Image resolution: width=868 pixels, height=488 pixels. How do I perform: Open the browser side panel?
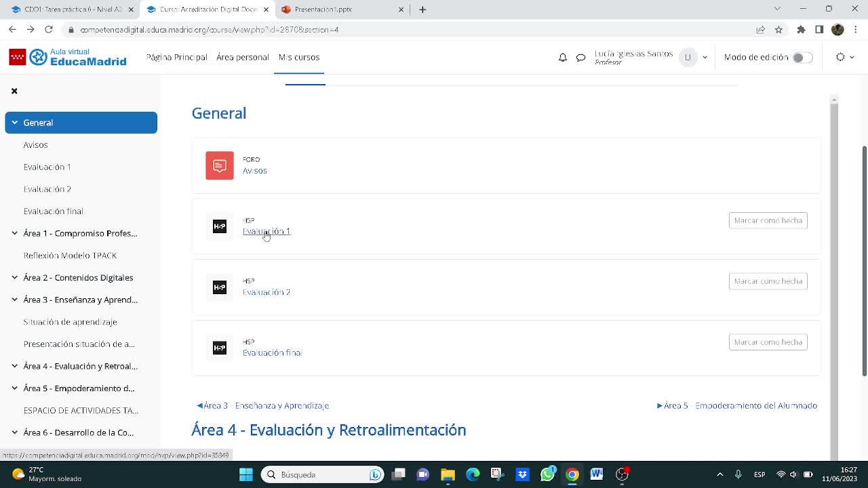click(819, 30)
